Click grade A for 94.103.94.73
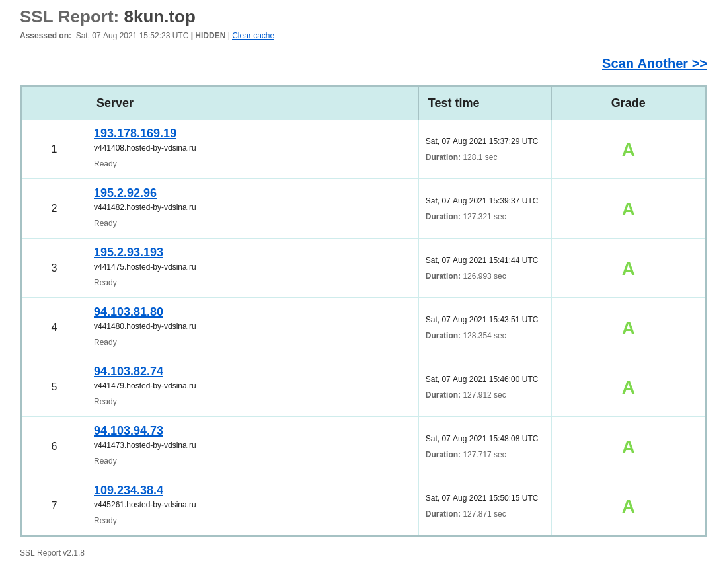 point(629,447)
